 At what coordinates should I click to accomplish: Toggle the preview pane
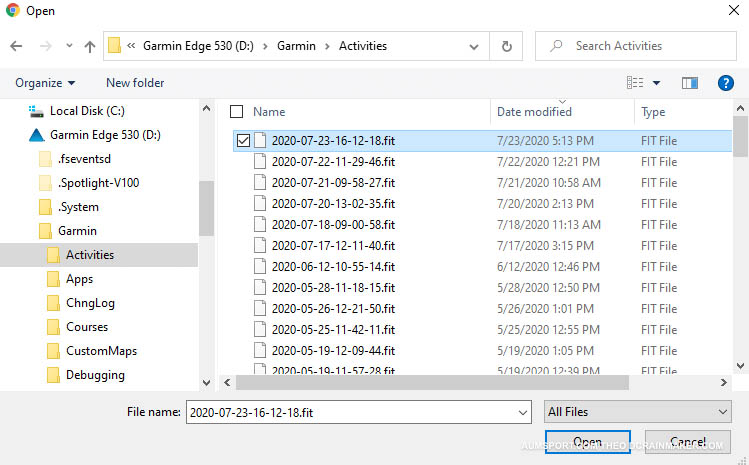(689, 83)
